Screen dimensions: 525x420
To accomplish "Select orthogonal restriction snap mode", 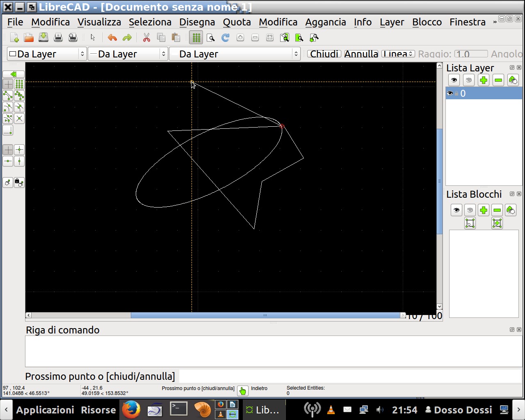I will pos(19,150).
